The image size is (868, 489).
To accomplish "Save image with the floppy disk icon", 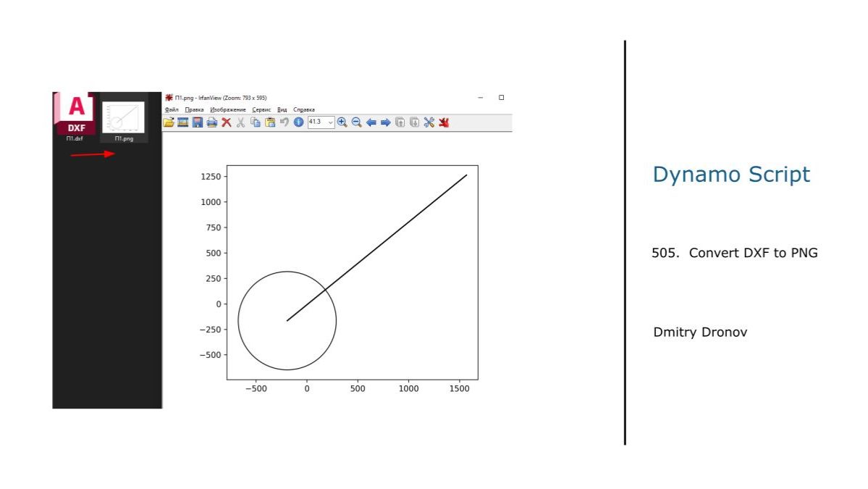I will point(198,122).
